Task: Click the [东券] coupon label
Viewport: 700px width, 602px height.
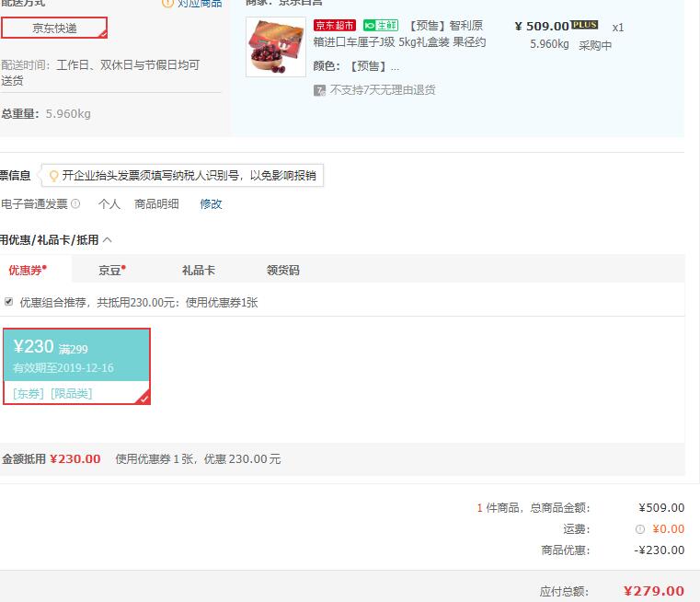Action: (x=29, y=393)
